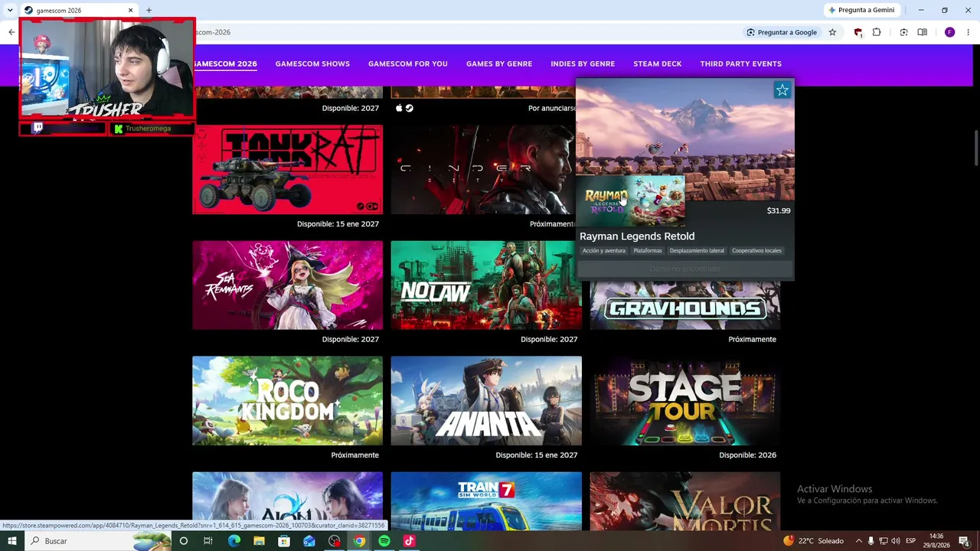
Task: Open Windows notification center icon
Action: click(x=964, y=541)
